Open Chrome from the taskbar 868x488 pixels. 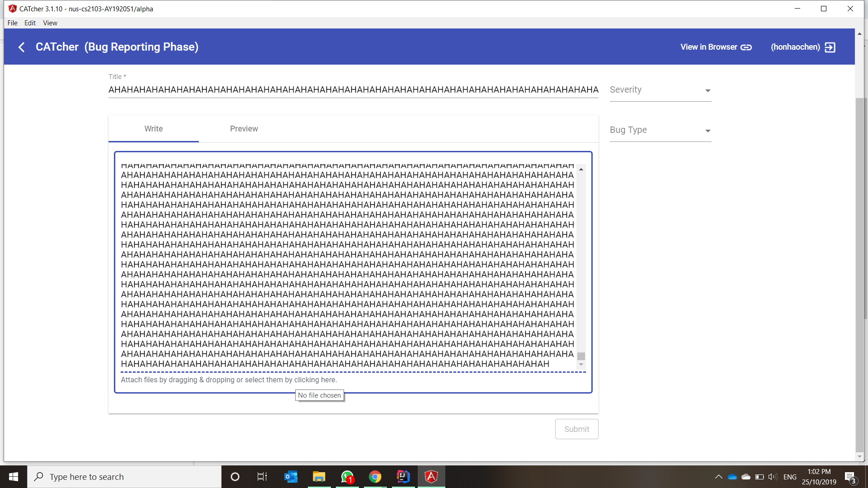(x=375, y=477)
